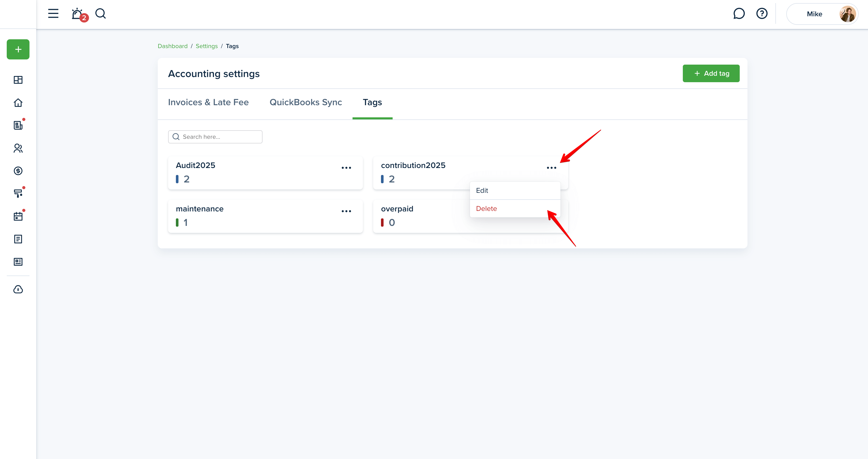This screenshot has height=459, width=868.
Task: Open the help question mark icon
Action: [x=761, y=13]
